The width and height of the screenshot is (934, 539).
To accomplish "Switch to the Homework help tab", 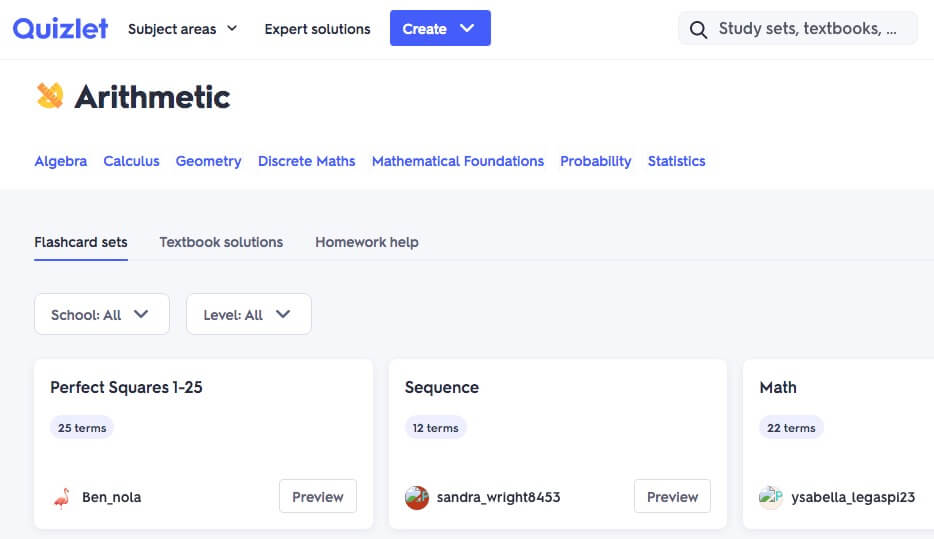I will click(x=366, y=242).
